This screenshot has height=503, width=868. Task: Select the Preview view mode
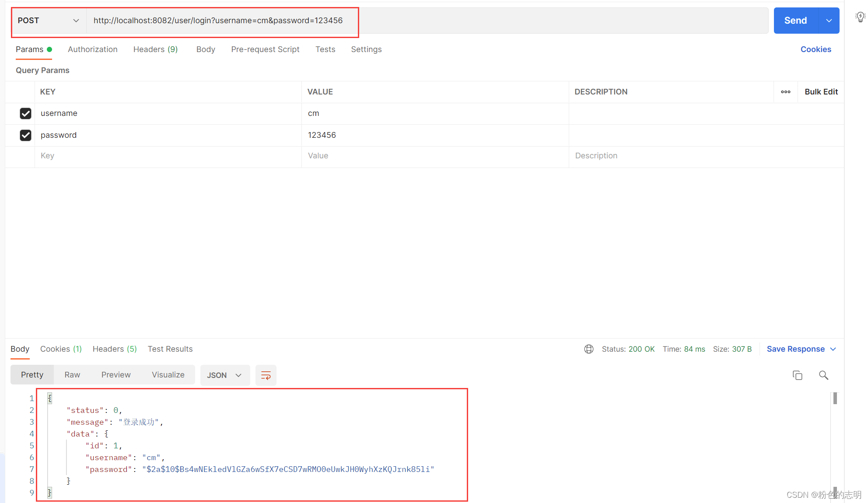click(x=116, y=375)
